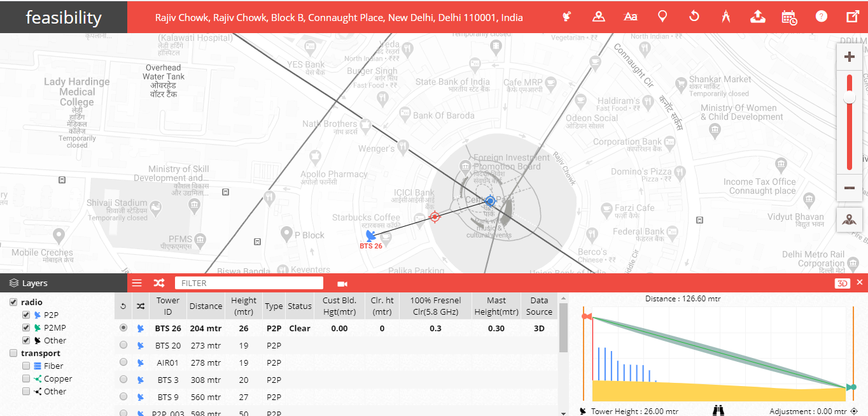Click the shuffle icon beside the FILTER box
Image resolution: width=868 pixels, height=416 pixels.
point(158,283)
